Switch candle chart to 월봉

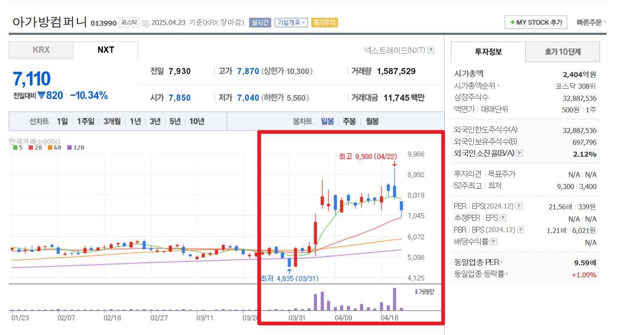(x=372, y=121)
